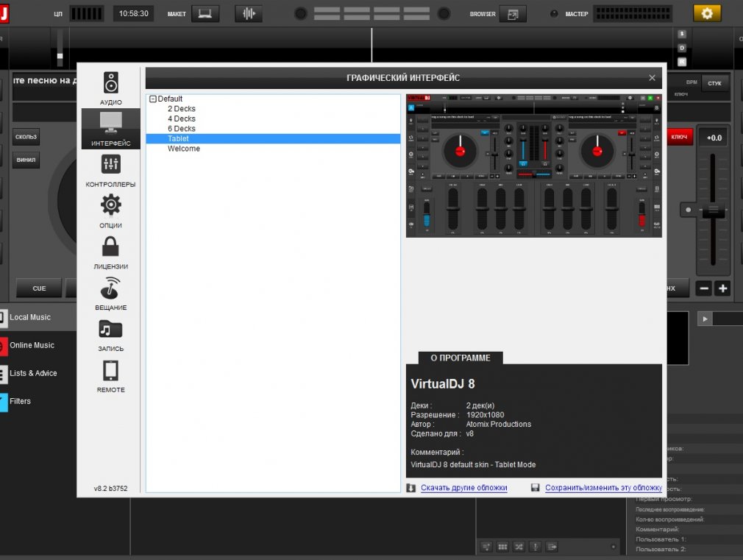
Task: Click the floppy disk save skin icon
Action: (535, 488)
